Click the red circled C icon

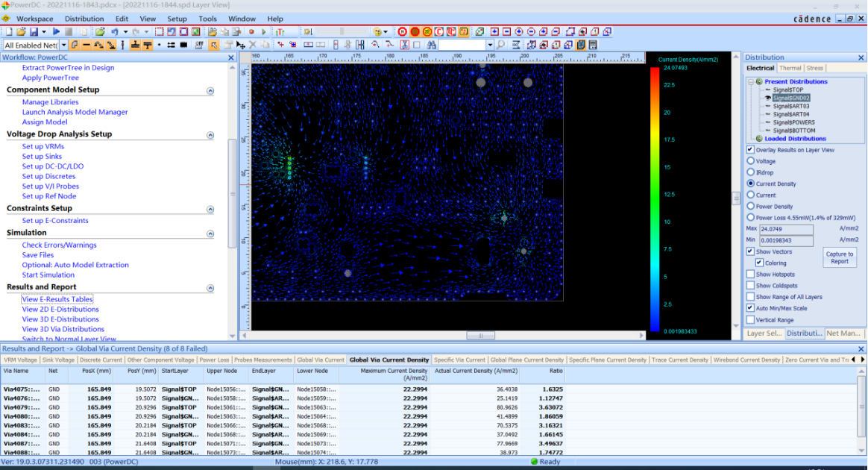(x=439, y=31)
